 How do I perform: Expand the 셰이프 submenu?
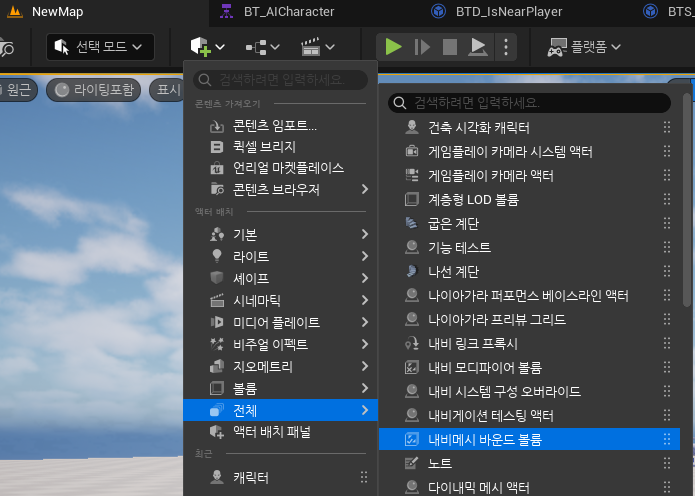[x=280, y=278]
